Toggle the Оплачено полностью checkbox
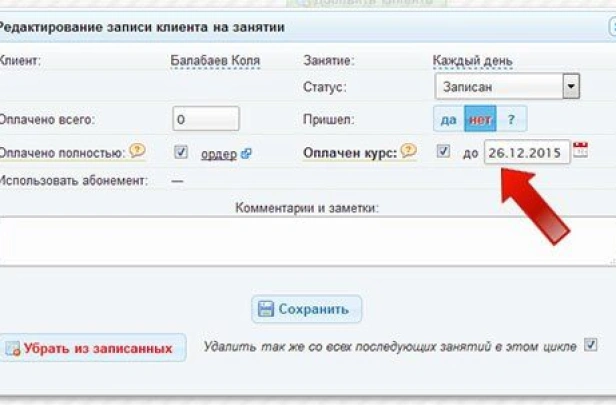 [x=180, y=153]
